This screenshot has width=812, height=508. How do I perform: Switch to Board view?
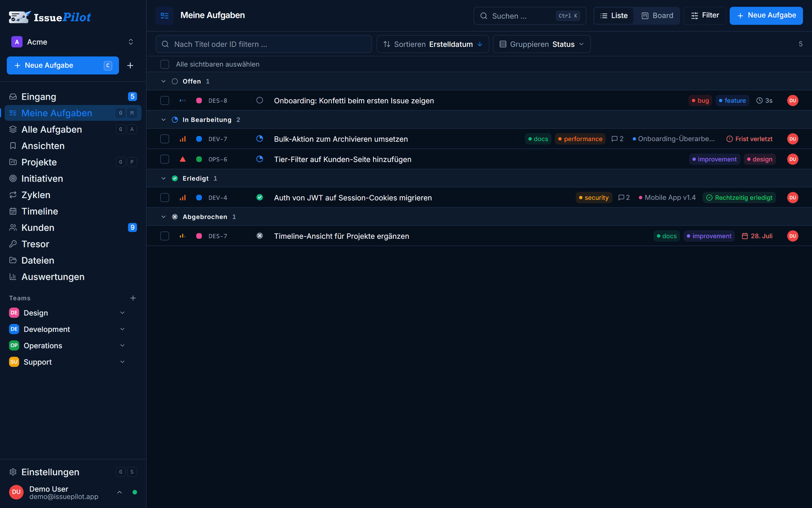657,16
